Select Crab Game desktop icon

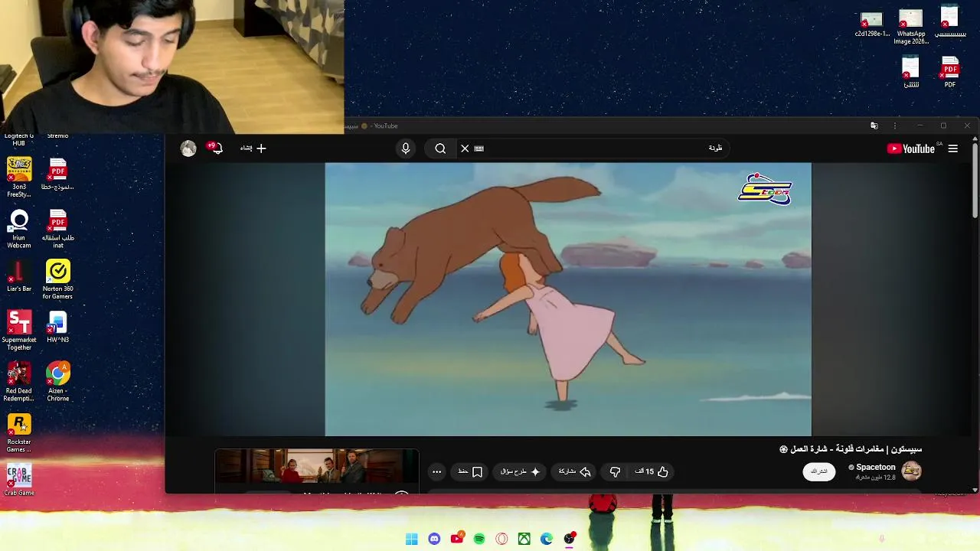19,480
